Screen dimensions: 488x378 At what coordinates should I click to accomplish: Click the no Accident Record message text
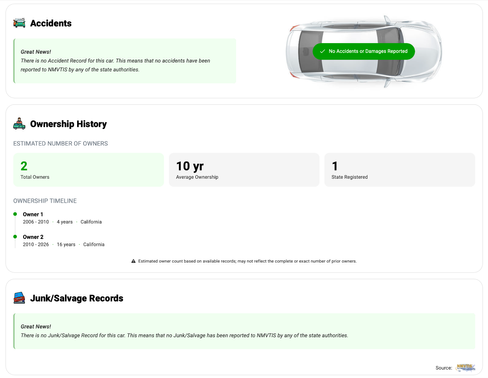[115, 65]
